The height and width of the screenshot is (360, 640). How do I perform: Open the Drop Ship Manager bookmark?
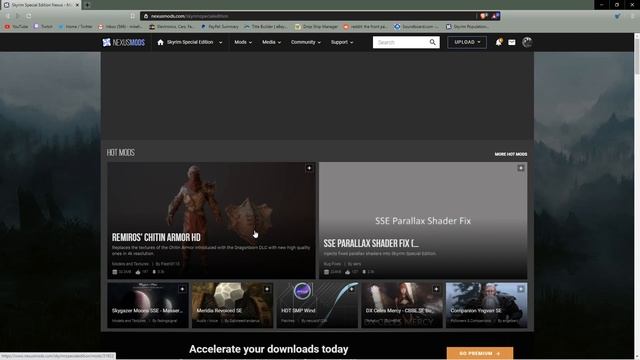pos(316,27)
